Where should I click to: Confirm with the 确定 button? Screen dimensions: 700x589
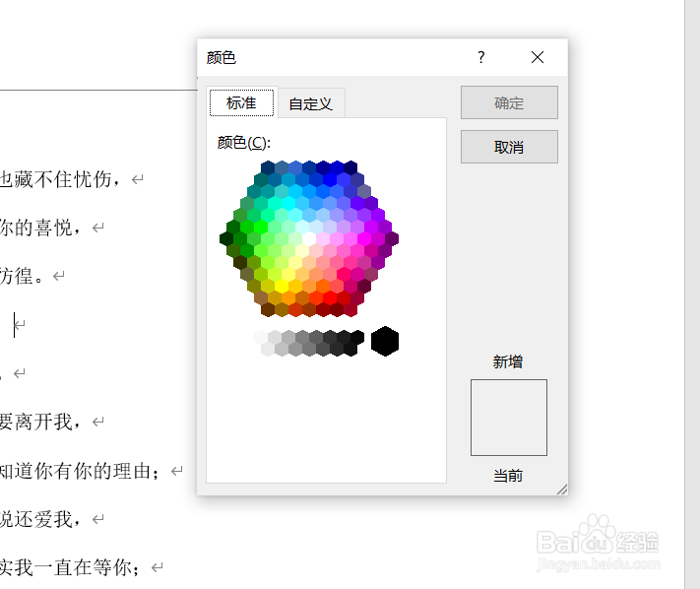(x=509, y=102)
